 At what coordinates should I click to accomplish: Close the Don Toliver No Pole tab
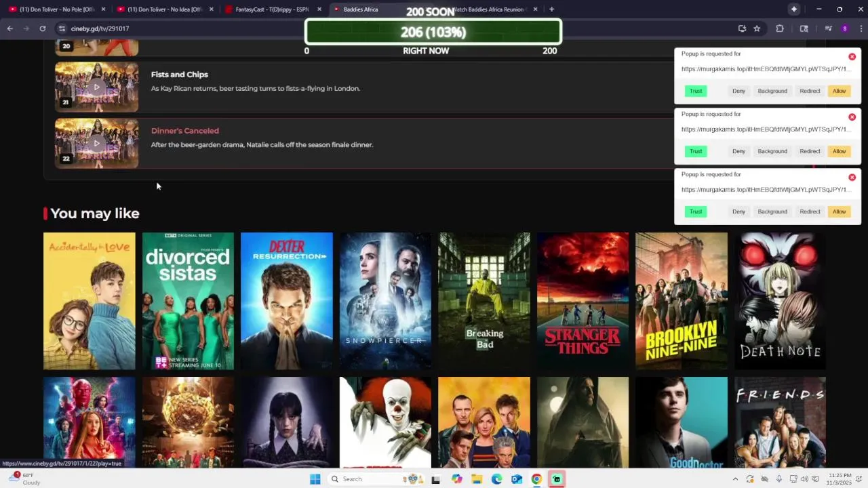coord(104,9)
